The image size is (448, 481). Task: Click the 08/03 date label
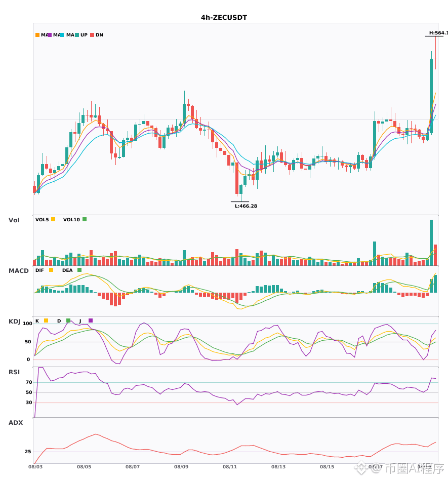tap(35, 467)
